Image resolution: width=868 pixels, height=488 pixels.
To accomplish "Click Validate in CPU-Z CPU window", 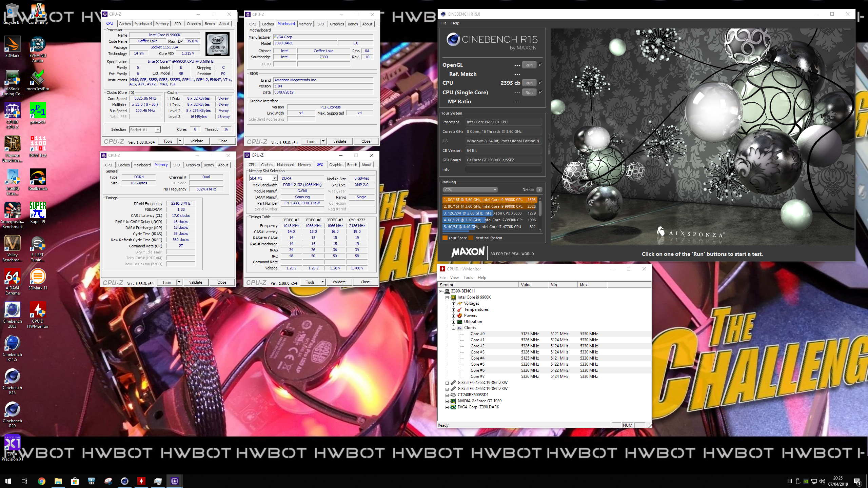I will coord(197,141).
